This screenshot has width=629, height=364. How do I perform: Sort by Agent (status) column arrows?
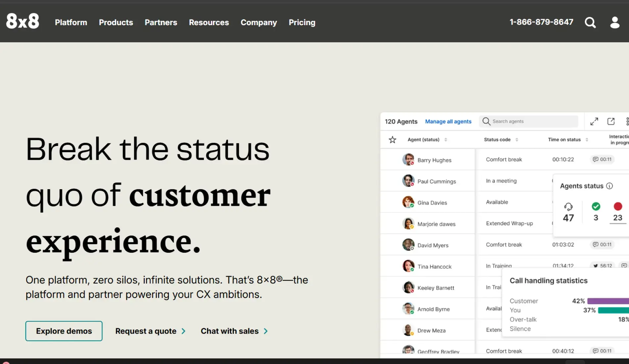pyautogui.click(x=446, y=140)
